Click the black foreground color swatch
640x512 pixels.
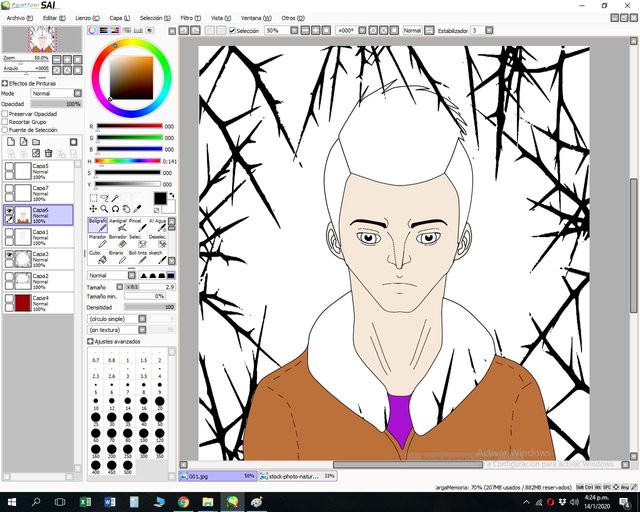pos(160,198)
